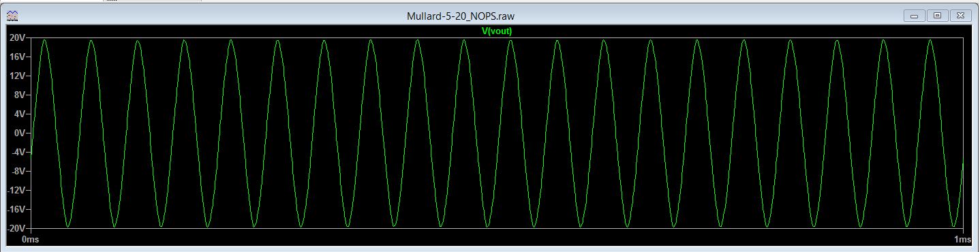Minimize the waveform window
The width and height of the screenshot is (980, 252).
click(915, 15)
